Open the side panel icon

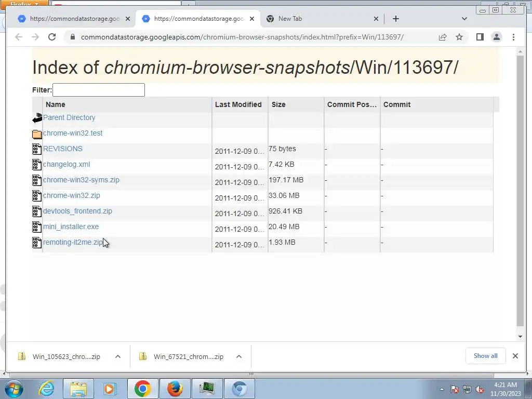[480, 37]
